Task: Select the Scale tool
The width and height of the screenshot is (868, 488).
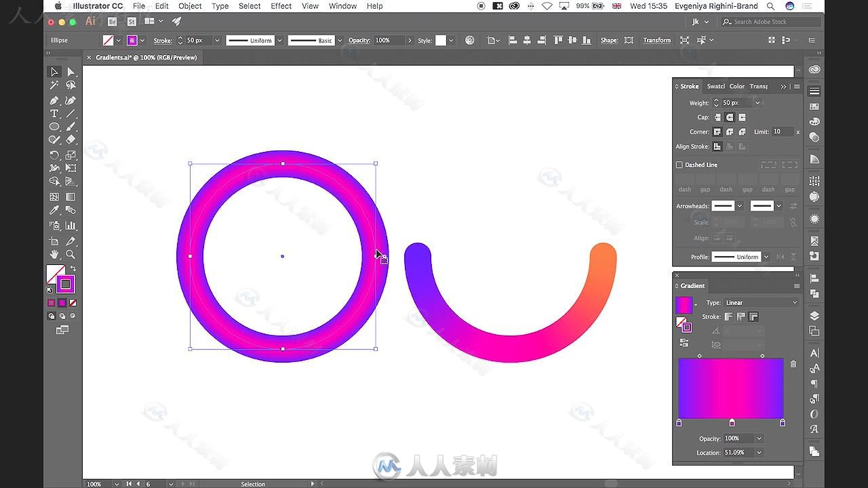Action: [x=71, y=155]
